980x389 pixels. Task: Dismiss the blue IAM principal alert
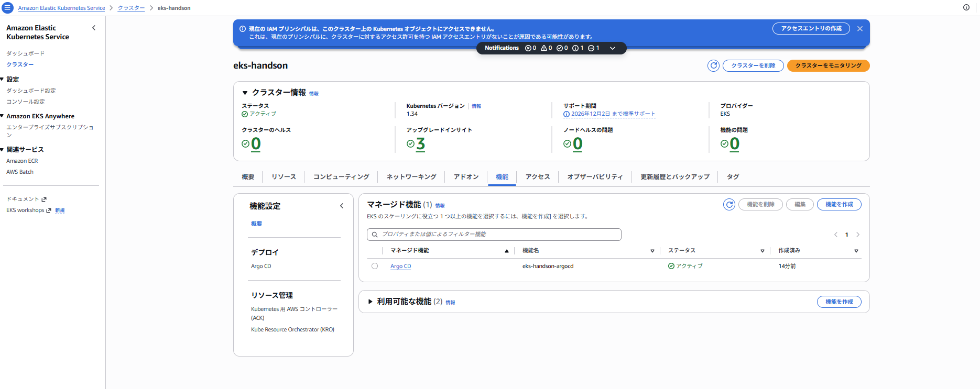860,29
